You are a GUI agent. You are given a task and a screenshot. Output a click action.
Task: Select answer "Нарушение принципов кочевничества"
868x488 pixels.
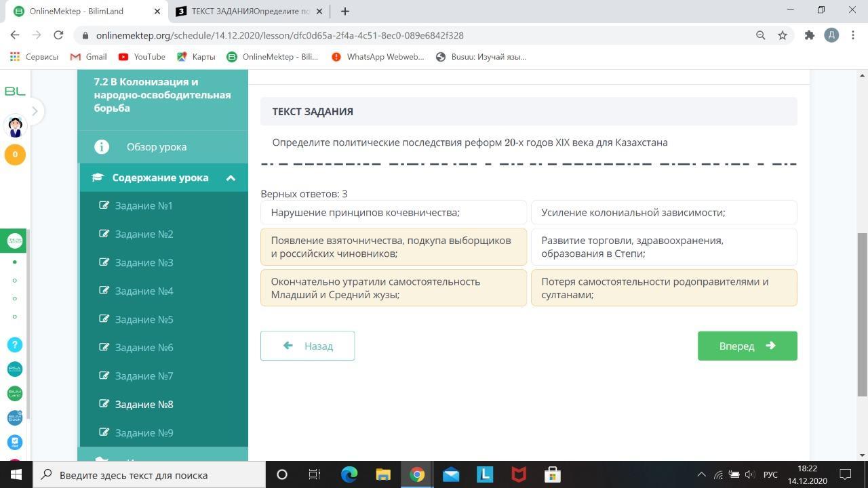[x=393, y=213]
